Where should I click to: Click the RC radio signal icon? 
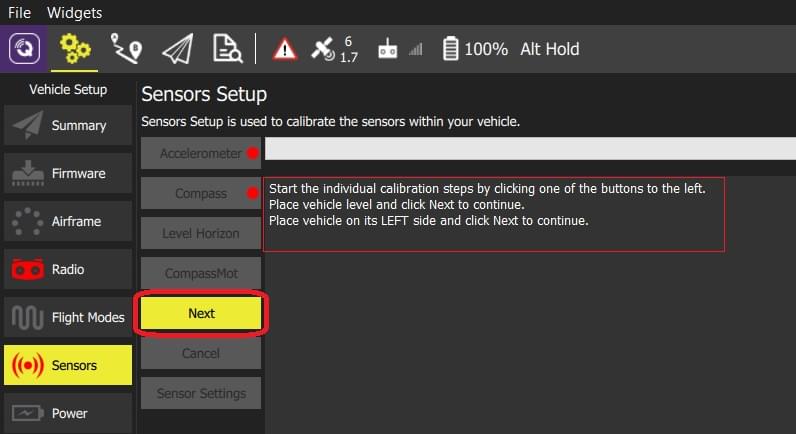click(x=398, y=49)
